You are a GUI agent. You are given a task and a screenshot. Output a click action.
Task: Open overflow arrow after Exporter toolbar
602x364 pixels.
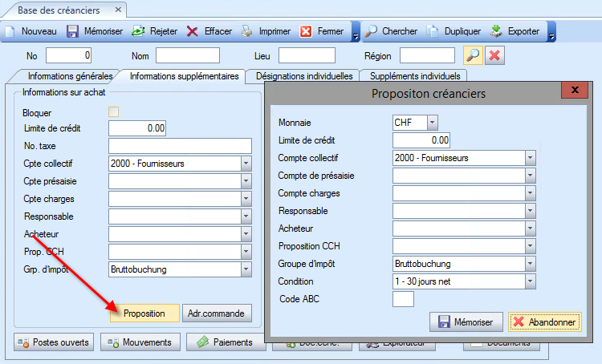(x=551, y=32)
